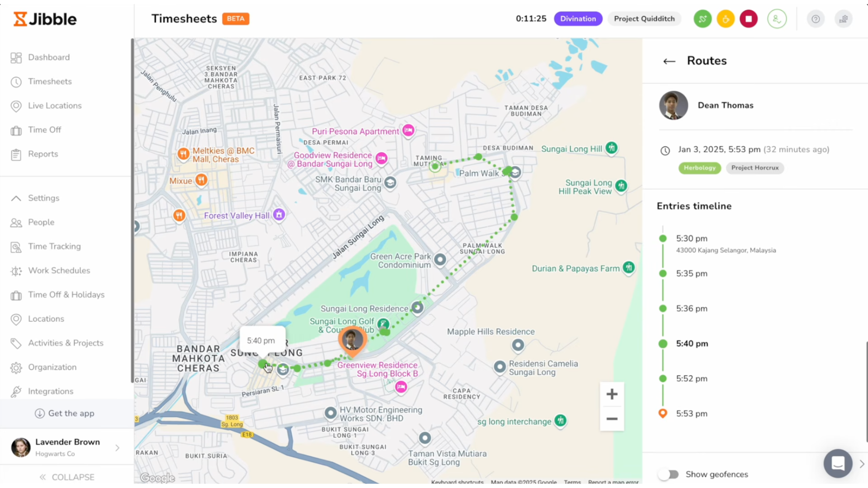This screenshot has height=488, width=868.
Task: Click Sungai Long Hill Peak View marker
Action: point(621,185)
